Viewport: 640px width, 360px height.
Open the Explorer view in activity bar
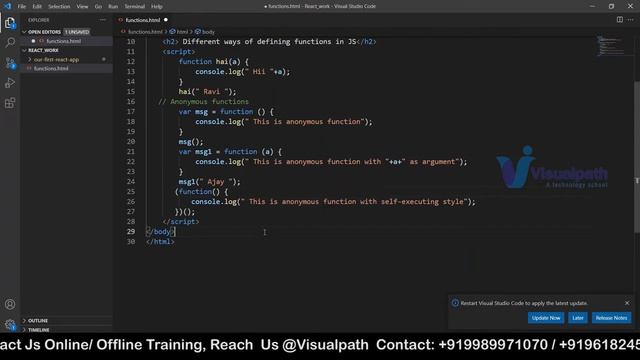10,23
